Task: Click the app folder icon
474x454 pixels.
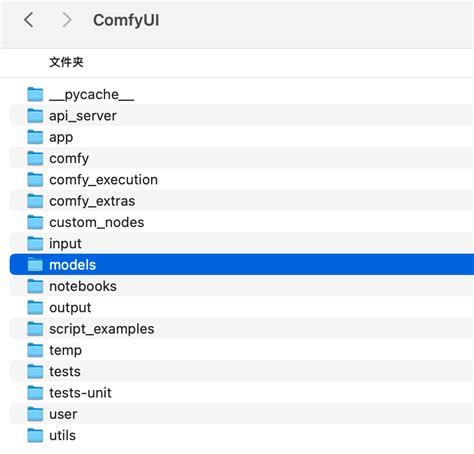Action: (35, 137)
